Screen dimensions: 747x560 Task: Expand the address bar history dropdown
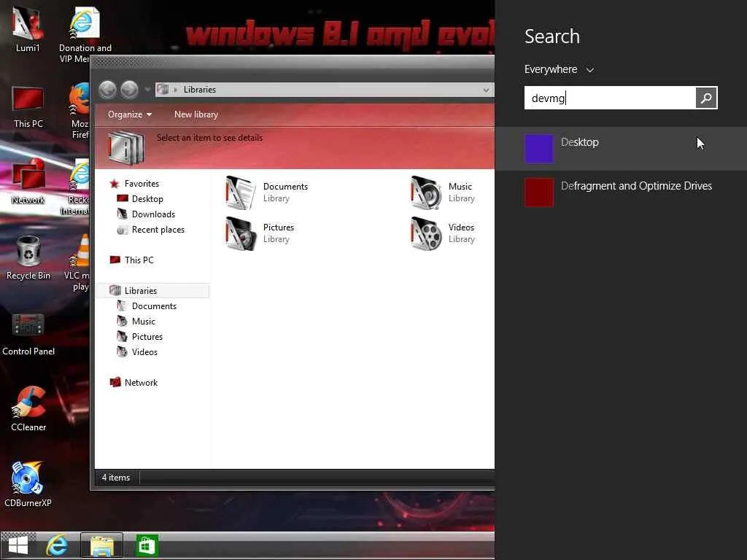[x=486, y=90]
